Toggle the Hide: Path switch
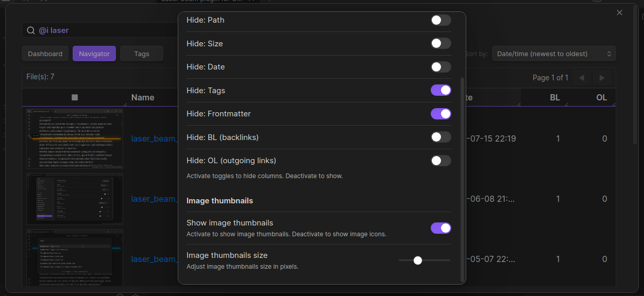 [440, 20]
